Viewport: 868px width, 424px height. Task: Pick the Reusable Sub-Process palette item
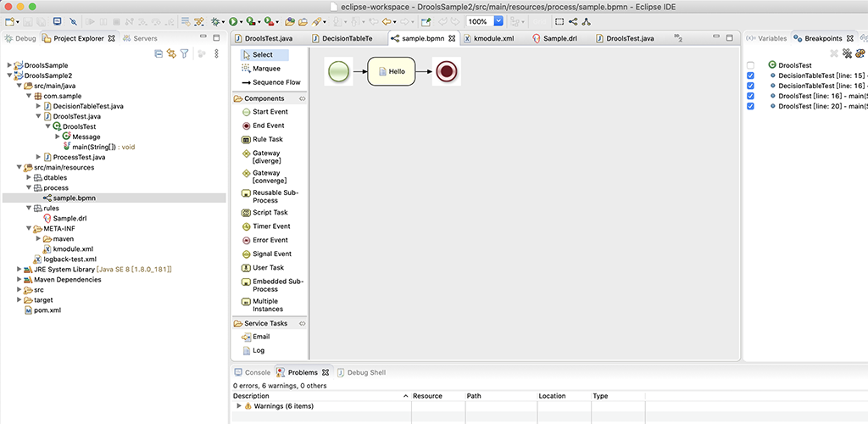point(270,197)
